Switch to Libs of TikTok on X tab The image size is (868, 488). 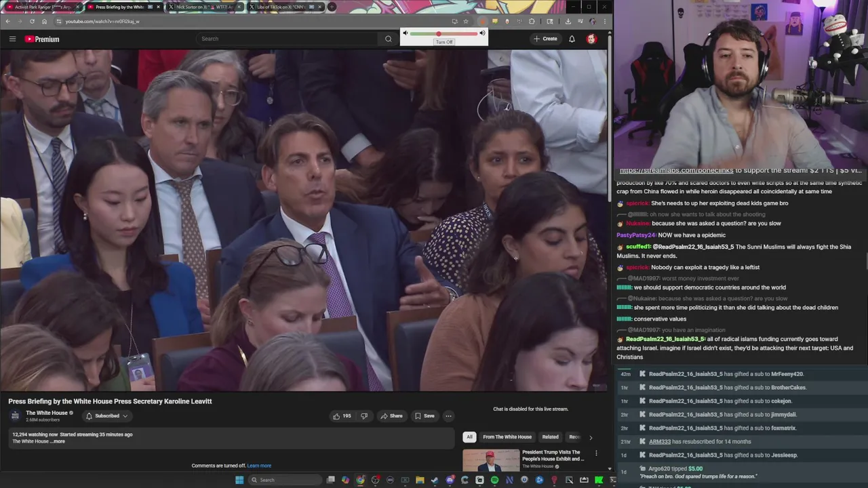coord(285,7)
